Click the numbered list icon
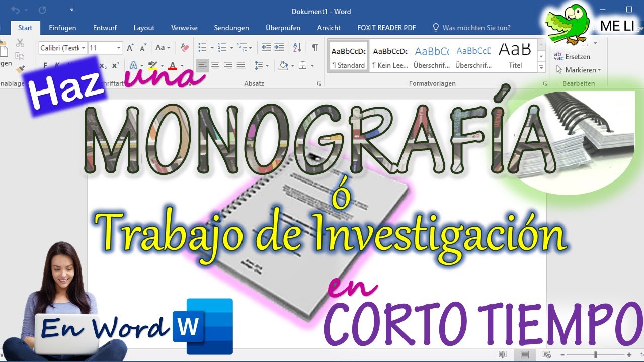The image size is (644, 362). click(222, 48)
